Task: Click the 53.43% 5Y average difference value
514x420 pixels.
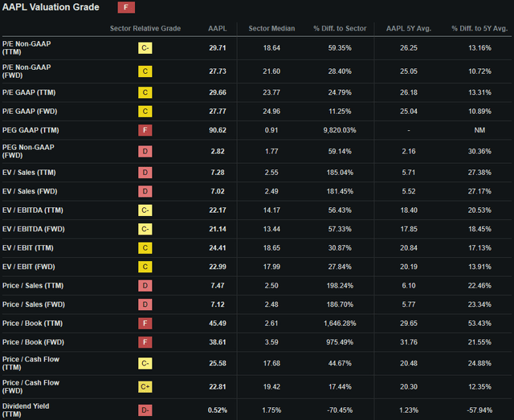Action: point(479,324)
